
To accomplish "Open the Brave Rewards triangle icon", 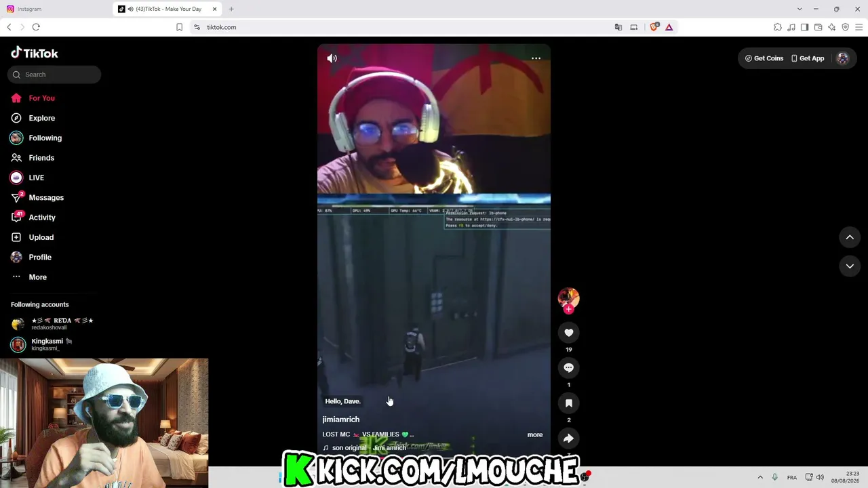I will [669, 27].
